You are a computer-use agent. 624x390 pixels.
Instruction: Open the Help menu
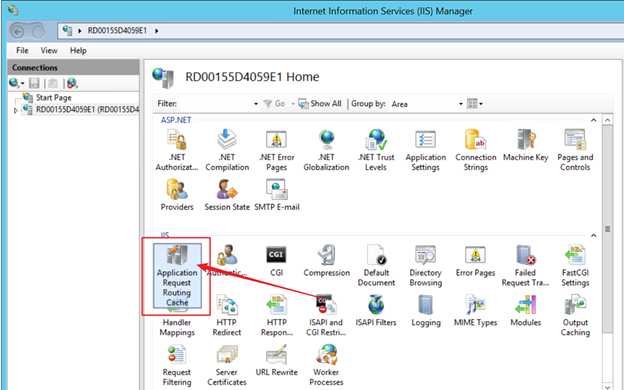pos(78,51)
